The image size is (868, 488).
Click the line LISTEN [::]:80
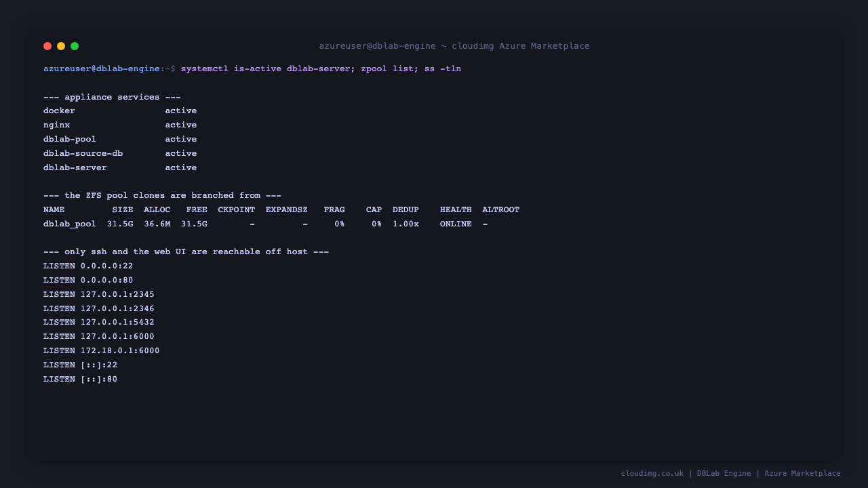[x=80, y=380]
